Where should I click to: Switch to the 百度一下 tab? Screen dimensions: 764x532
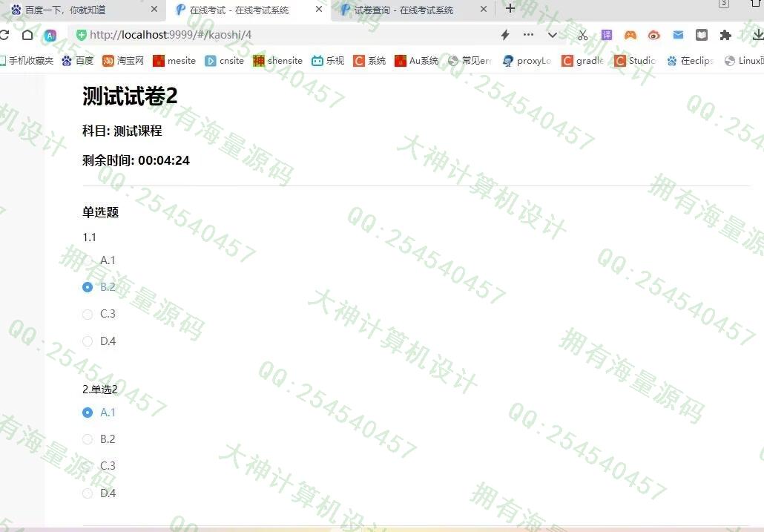tap(83, 10)
